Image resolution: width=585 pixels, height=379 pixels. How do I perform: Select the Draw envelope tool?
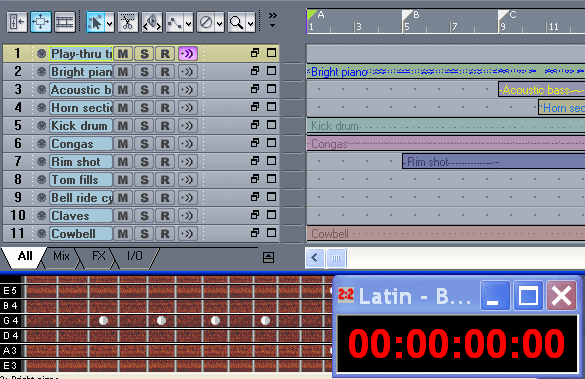click(175, 22)
